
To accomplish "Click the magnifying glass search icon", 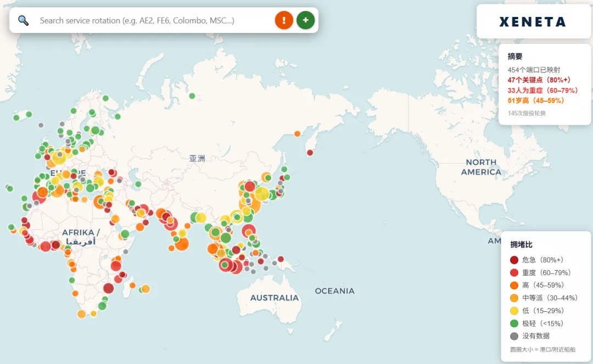I will pos(24,20).
